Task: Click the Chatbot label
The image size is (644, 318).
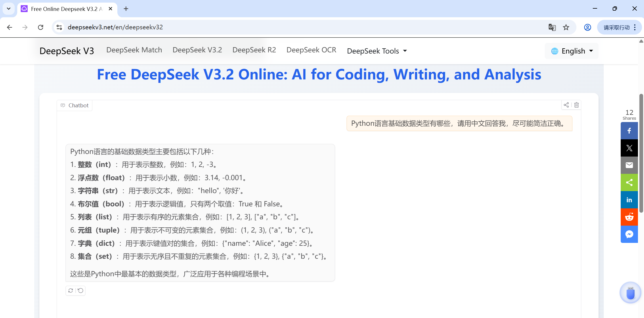Action: pos(74,105)
